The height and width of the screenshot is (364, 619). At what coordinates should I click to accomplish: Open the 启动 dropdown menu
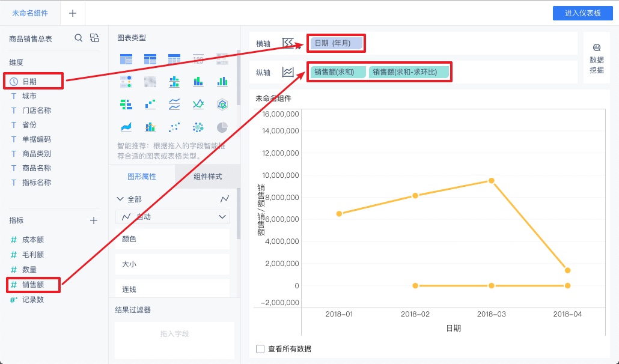(172, 216)
